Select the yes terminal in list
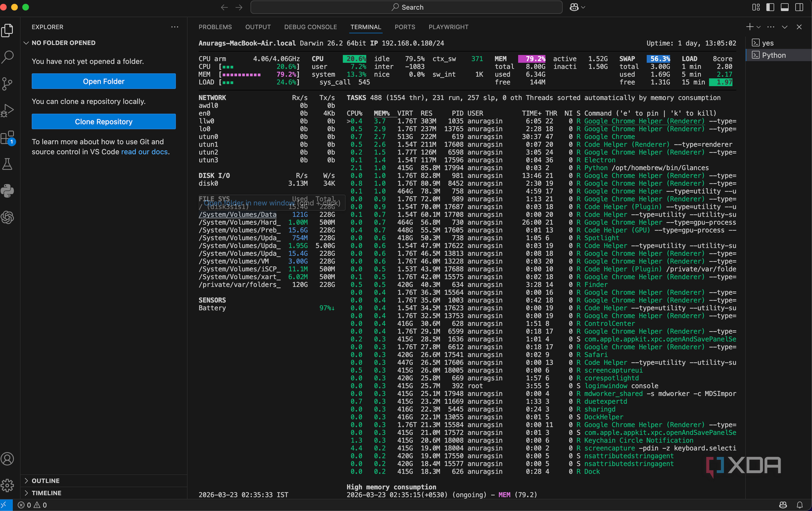 pos(779,43)
